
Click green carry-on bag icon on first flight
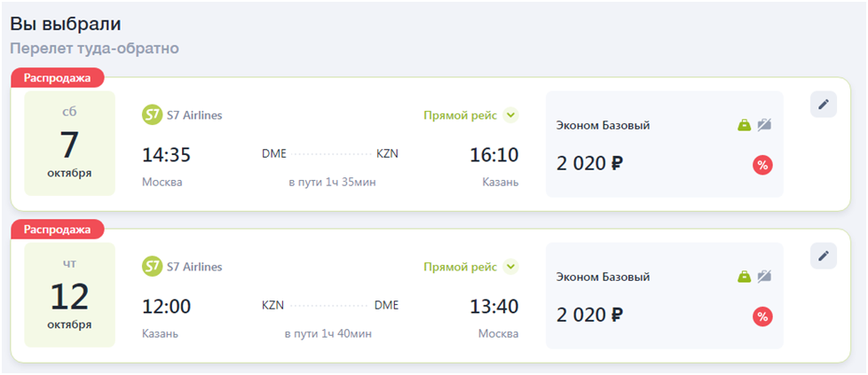pyautogui.click(x=745, y=125)
